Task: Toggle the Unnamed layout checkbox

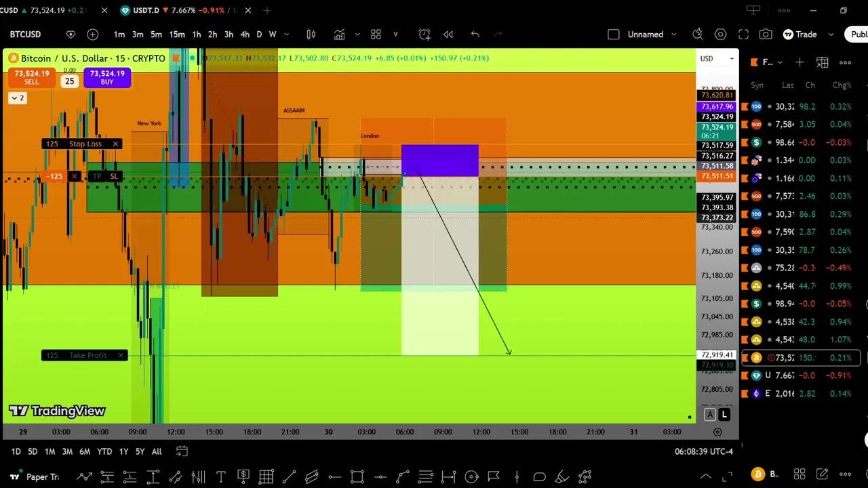Action: tap(614, 35)
